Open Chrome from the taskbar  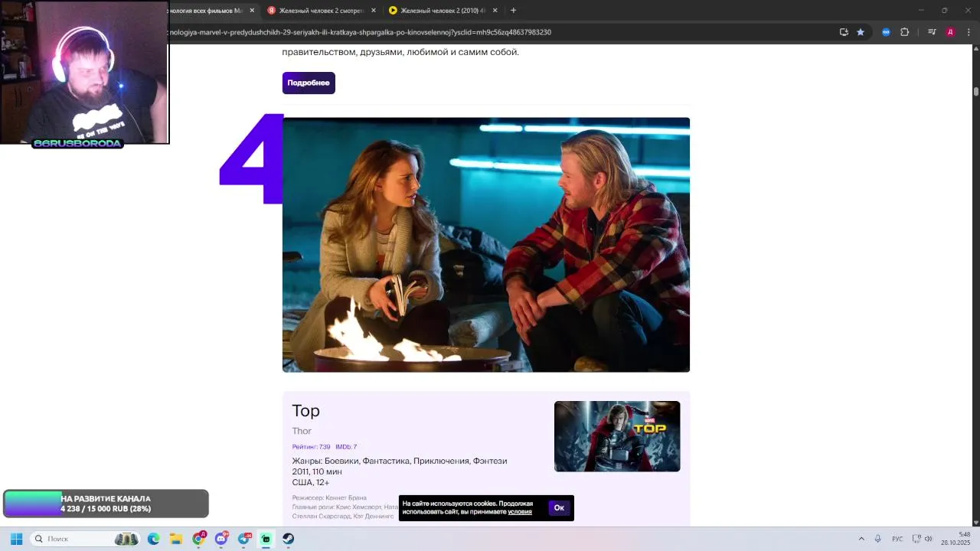[199, 539]
